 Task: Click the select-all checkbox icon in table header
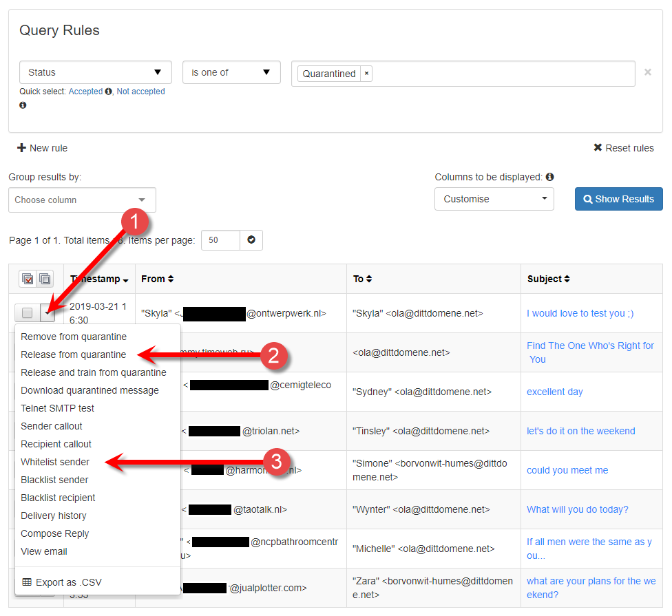pos(28,279)
